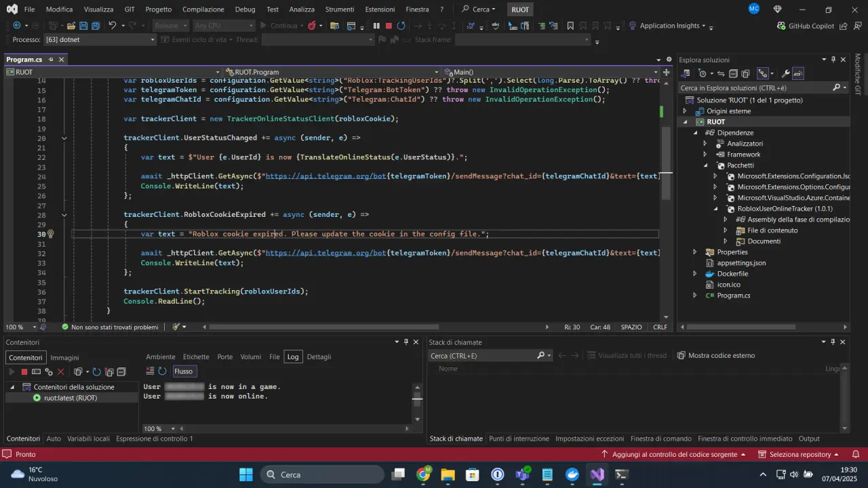Image resolution: width=868 pixels, height=488 pixels.
Task: Select appsettings.json in solution tree
Action: click(741, 263)
